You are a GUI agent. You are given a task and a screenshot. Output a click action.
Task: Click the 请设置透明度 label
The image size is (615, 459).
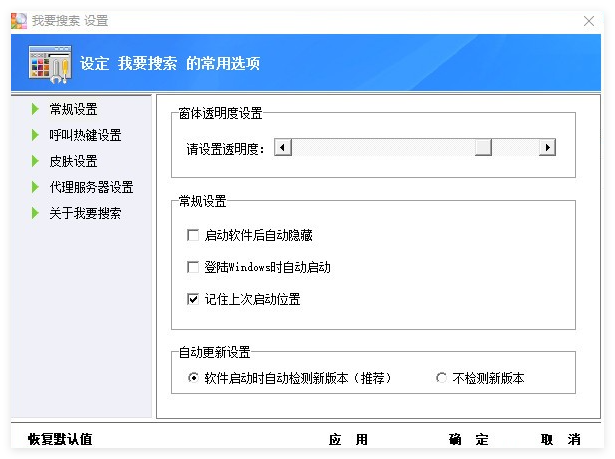tap(225, 149)
